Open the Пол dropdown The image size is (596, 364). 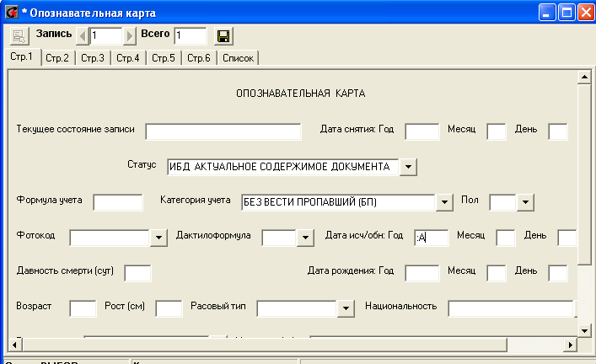[x=525, y=202]
